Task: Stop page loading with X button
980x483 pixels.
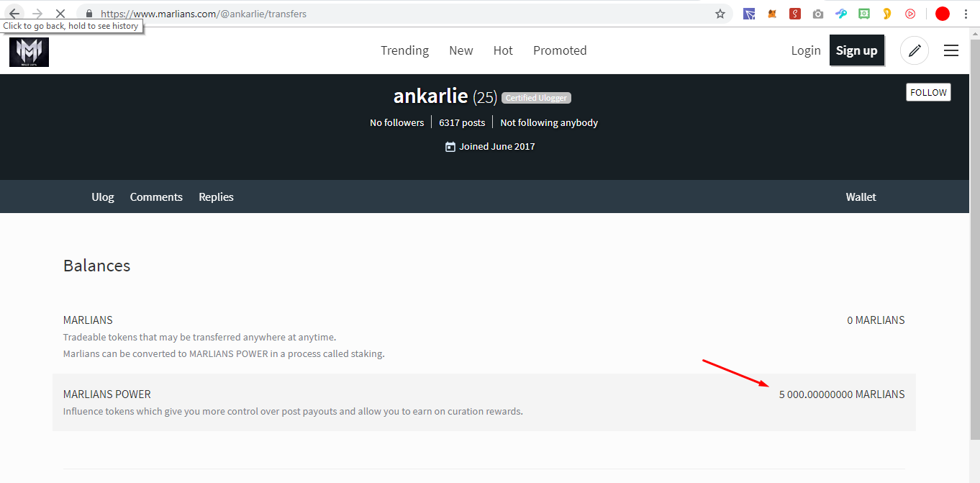Action: pyautogui.click(x=60, y=14)
